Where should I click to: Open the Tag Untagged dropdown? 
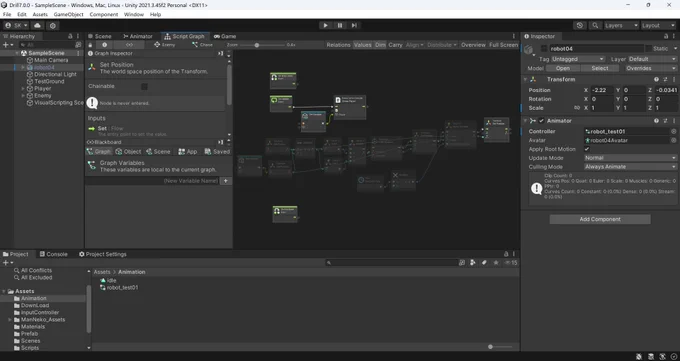579,59
